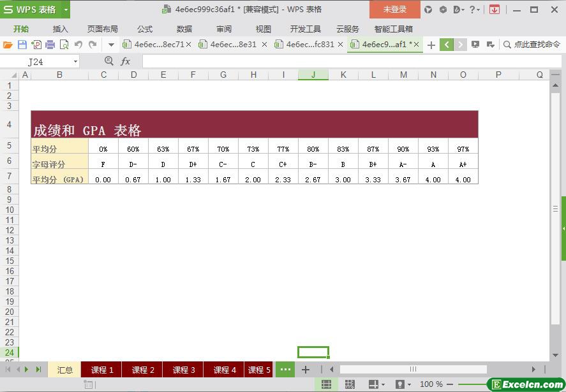The width and height of the screenshot is (566, 392).
Task: Show more sheets via the ellipsis button
Action: click(285, 370)
